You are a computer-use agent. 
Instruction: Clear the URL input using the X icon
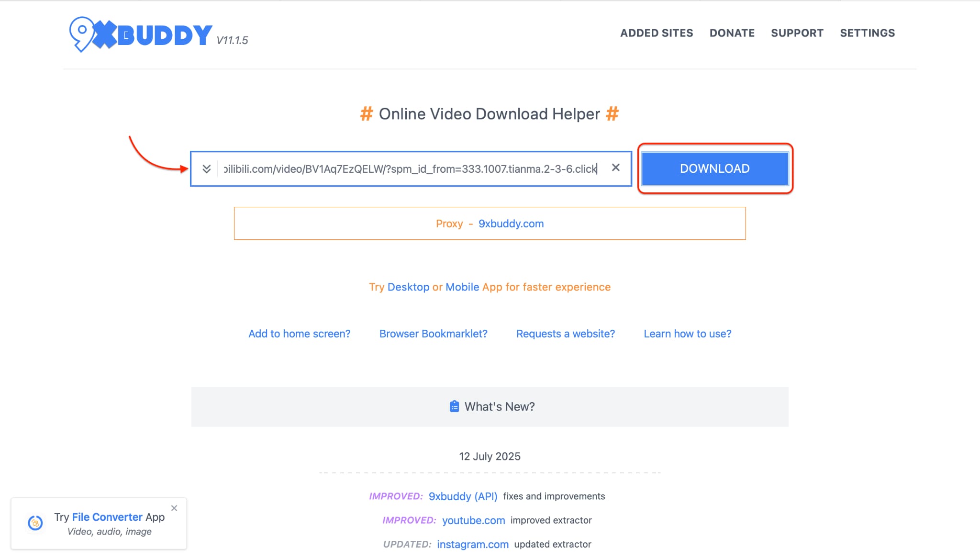616,168
